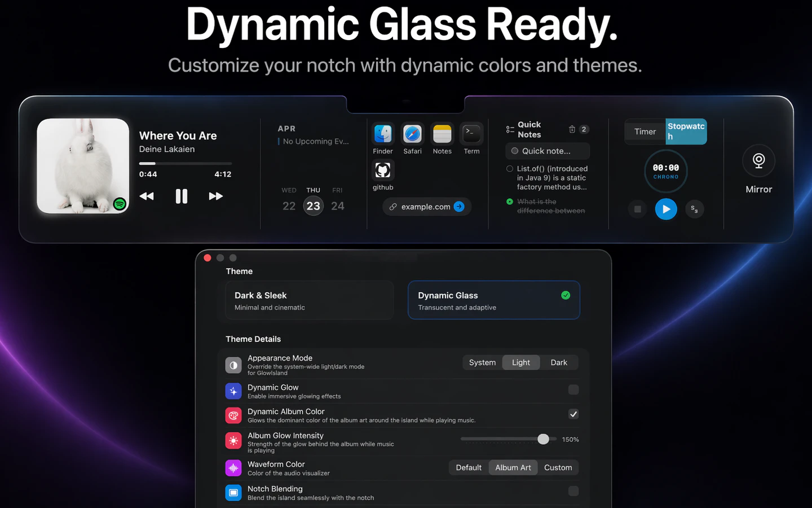Uncheck the Dynamic Album Color checkbox
Image resolution: width=812 pixels, height=508 pixels.
tap(573, 414)
